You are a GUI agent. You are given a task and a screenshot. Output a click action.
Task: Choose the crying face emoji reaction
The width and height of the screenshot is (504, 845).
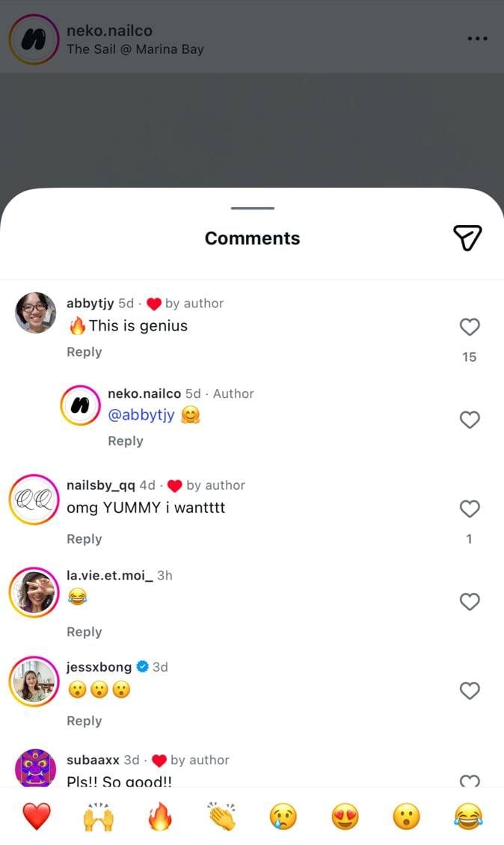click(283, 817)
